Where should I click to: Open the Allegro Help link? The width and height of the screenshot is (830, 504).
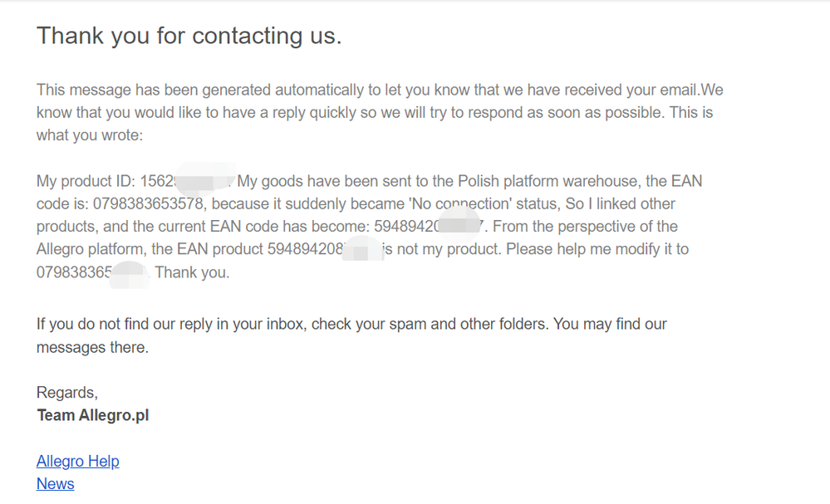tap(78, 461)
